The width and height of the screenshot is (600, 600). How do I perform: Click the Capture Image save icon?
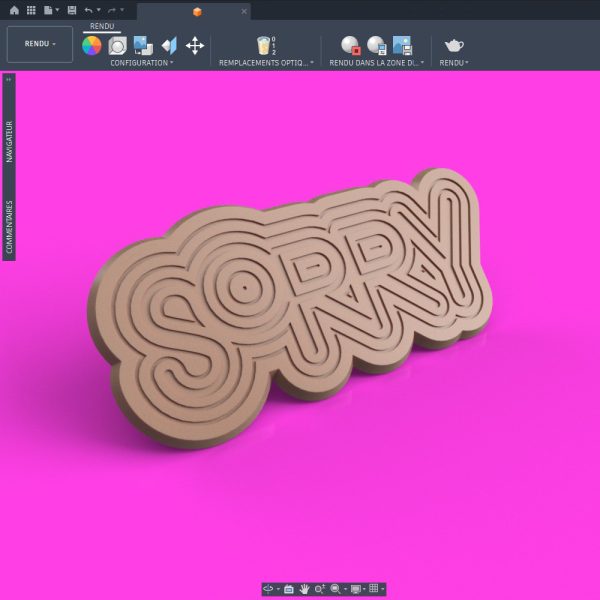pos(403,46)
